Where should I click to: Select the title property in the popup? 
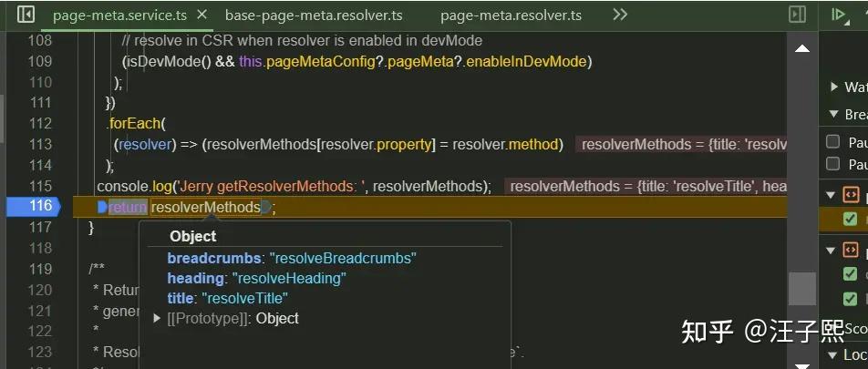180,298
